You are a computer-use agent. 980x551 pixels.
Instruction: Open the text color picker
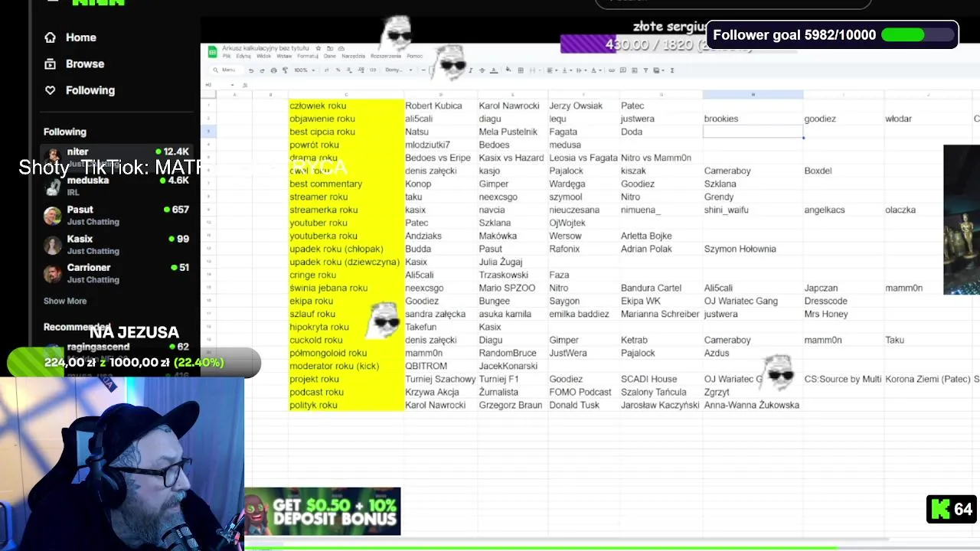tap(494, 70)
